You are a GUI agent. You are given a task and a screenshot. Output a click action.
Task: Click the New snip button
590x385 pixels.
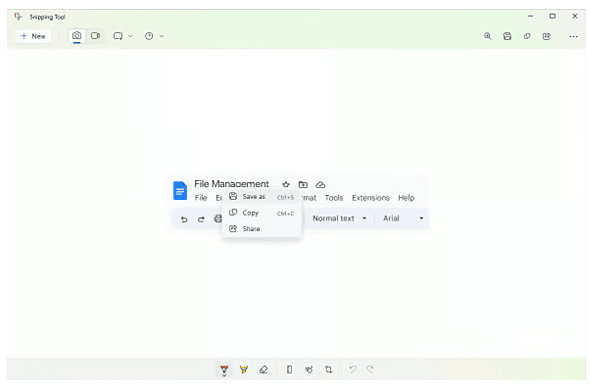(x=33, y=36)
